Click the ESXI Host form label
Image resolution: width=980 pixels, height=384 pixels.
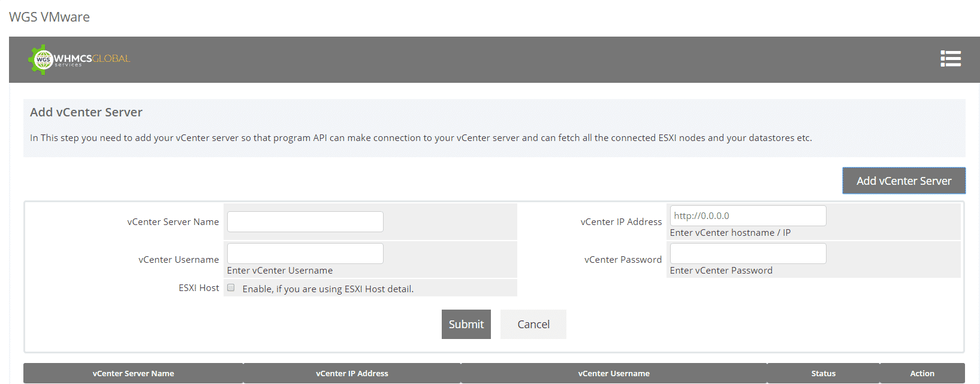tap(198, 288)
